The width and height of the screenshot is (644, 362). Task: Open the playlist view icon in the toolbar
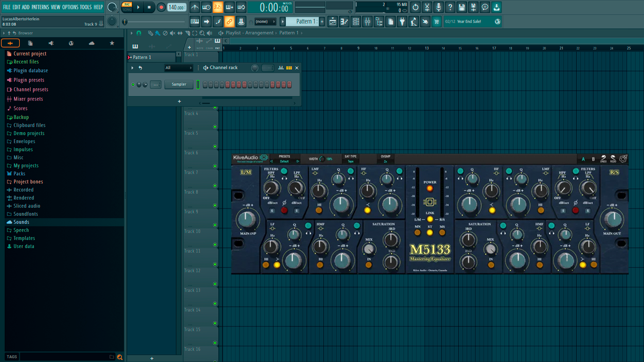pyautogui.click(x=332, y=22)
